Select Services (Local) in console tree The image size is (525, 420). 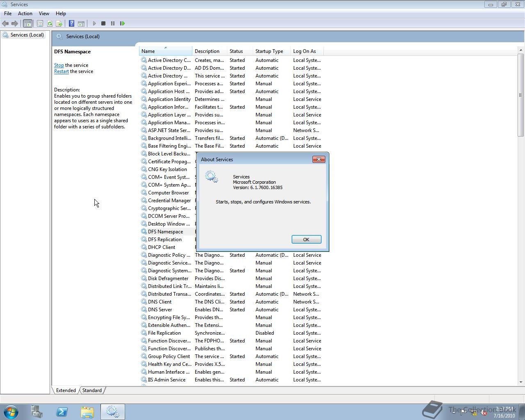pyautogui.click(x=27, y=35)
